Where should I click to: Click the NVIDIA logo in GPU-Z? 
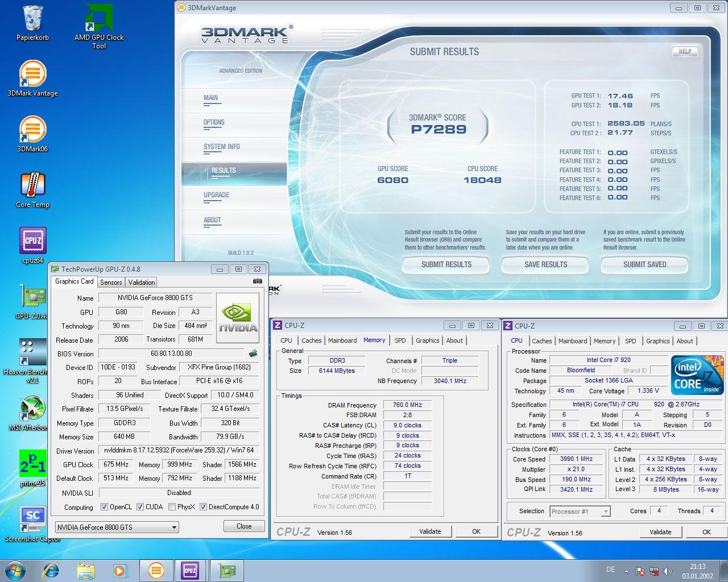[x=238, y=318]
